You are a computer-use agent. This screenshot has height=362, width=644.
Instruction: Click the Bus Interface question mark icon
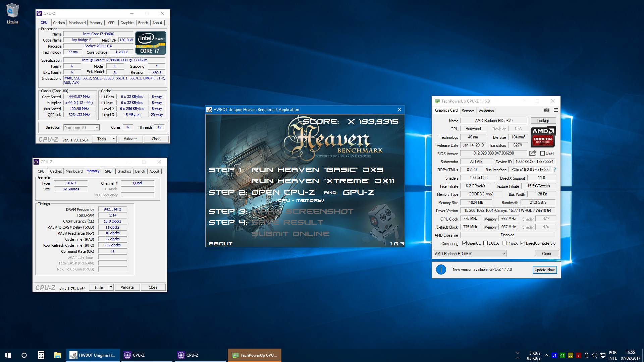[555, 170]
